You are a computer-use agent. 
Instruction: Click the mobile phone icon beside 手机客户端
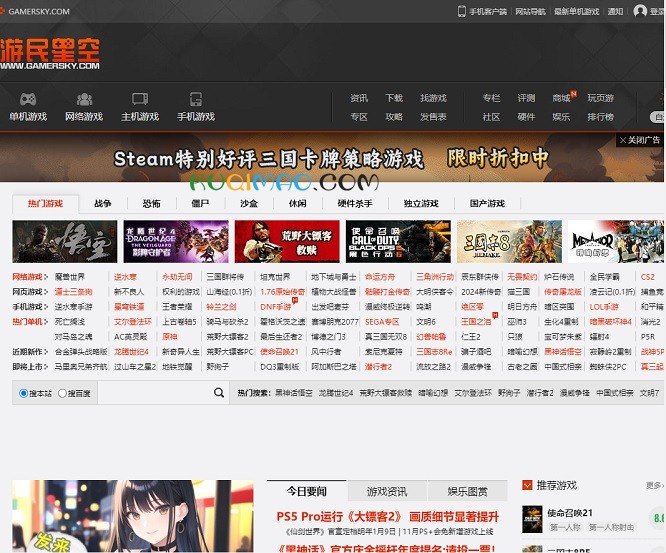pyautogui.click(x=461, y=11)
